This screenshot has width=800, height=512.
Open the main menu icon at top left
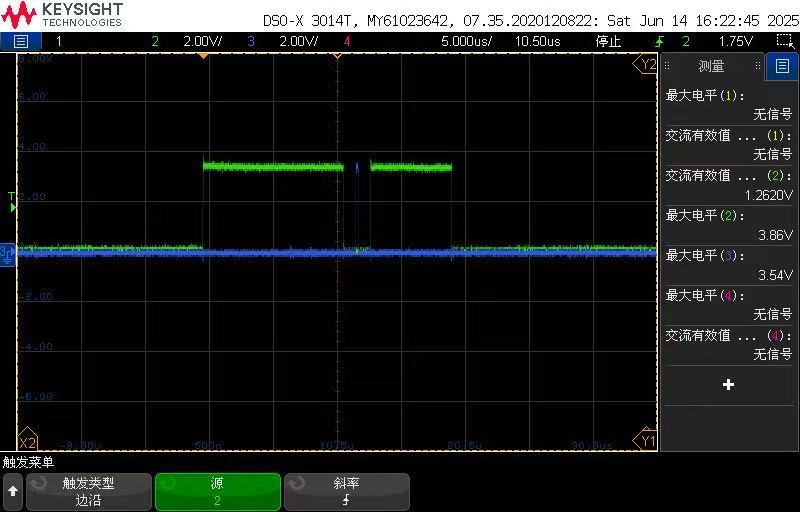(x=20, y=41)
